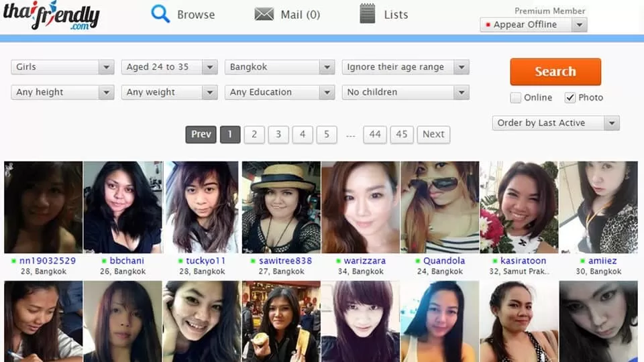Open the Any Education dropdown
644x362 pixels.
(x=279, y=93)
